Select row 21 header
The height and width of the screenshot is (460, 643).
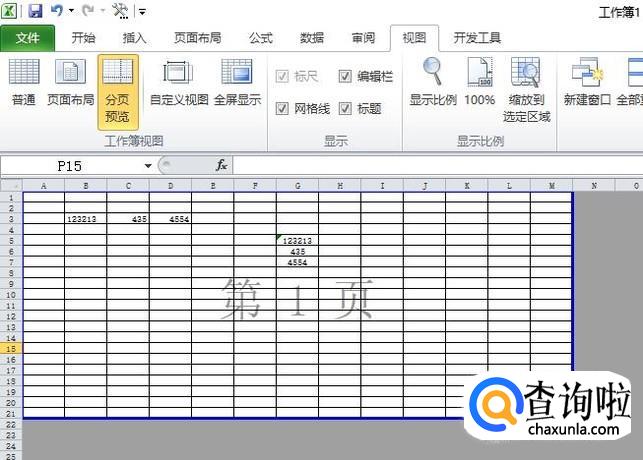11,414
